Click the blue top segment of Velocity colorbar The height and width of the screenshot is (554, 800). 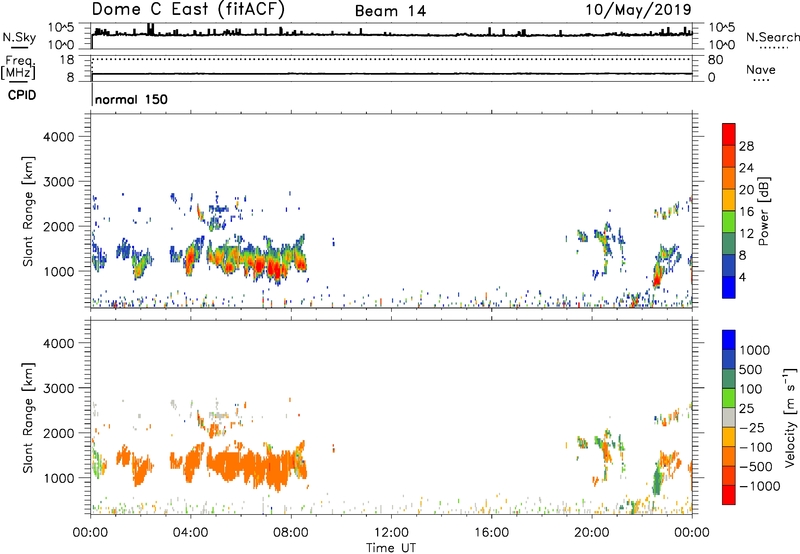click(729, 340)
